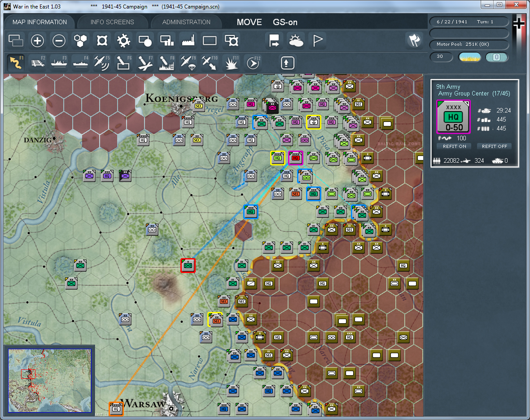Click the REFIT OFF button

coord(495,146)
